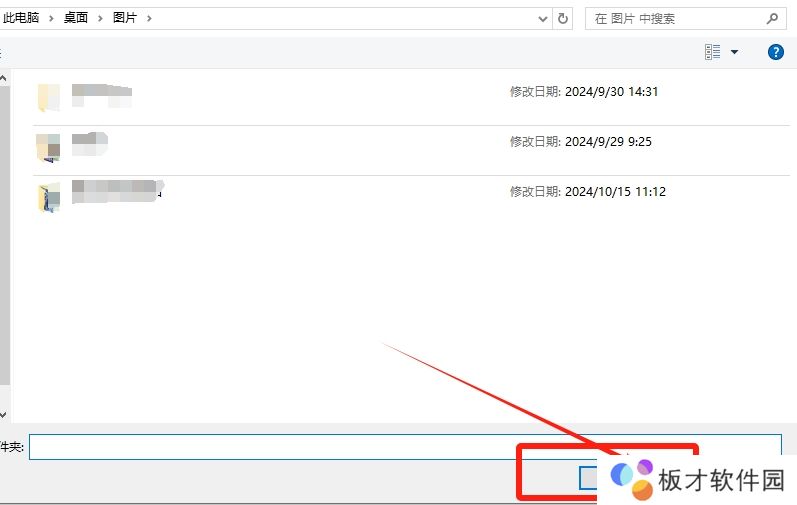Screen dimensions: 797x505
Task: Click the left pane scroll up arrow
Action: 3,77
